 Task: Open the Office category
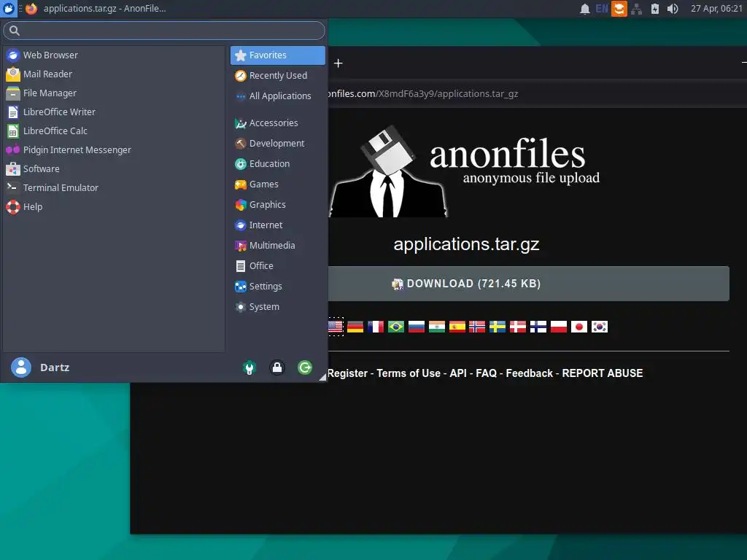[278, 266]
